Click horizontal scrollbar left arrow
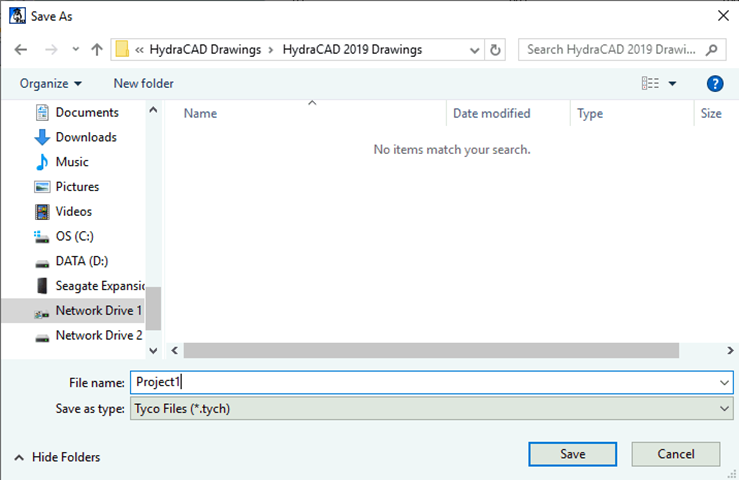739x480 pixels. (175, 350)
